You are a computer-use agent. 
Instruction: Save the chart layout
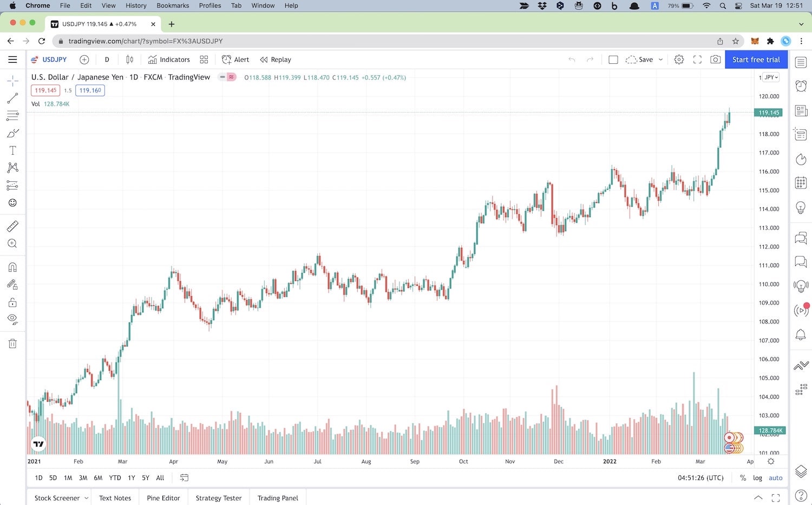click(x=639, y=60)
